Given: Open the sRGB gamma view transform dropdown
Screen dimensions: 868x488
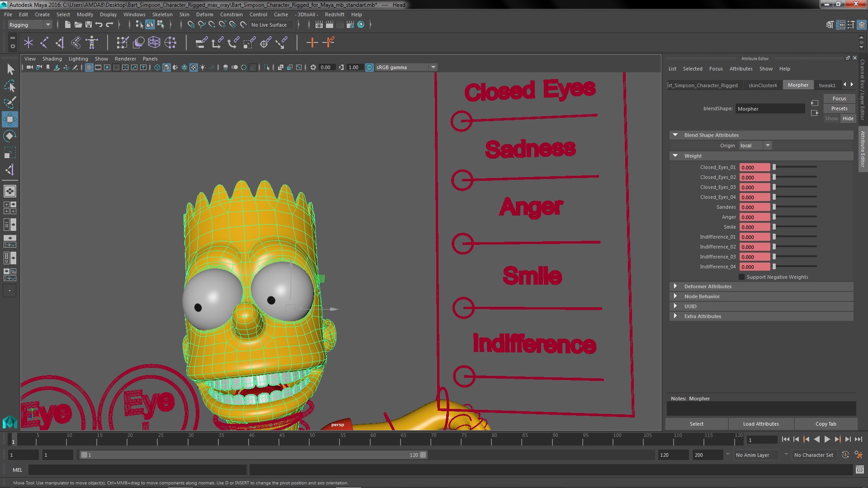Looking at the screenshot, I should [x=406, y=67].
